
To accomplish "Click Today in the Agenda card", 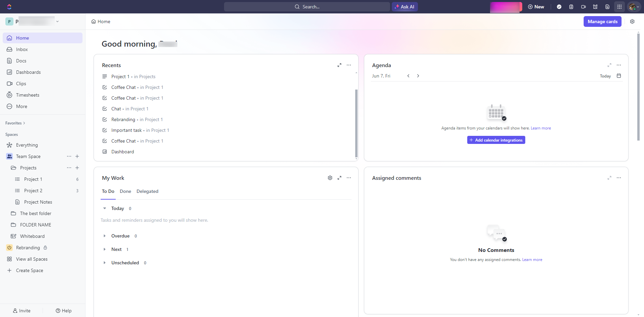I will [605, 76].
